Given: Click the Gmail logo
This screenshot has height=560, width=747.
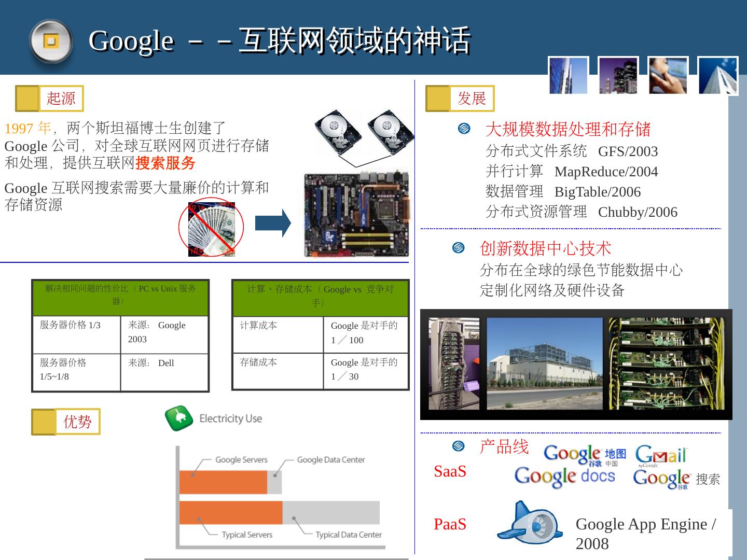Looking at the screenshot, I should click(661, 456).
